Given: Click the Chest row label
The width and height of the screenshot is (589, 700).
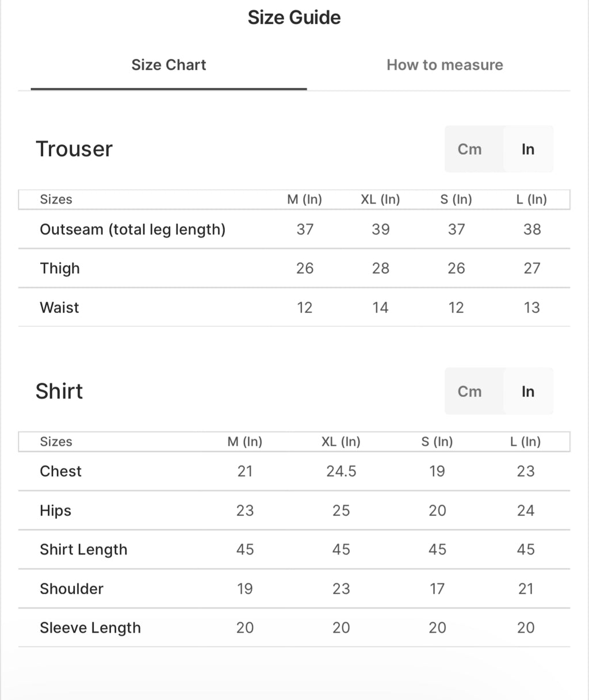Looking at the screenshot, I should point(60,472).
